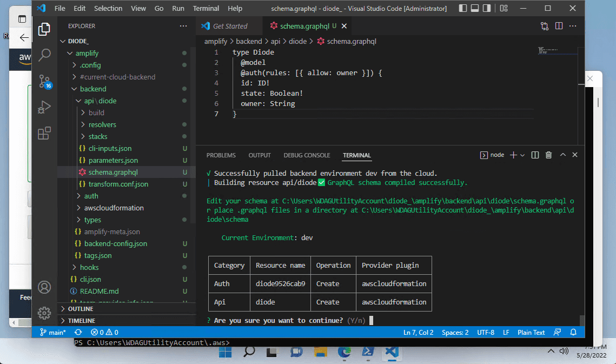Open Run and Debug view

[x=44, y=107]
